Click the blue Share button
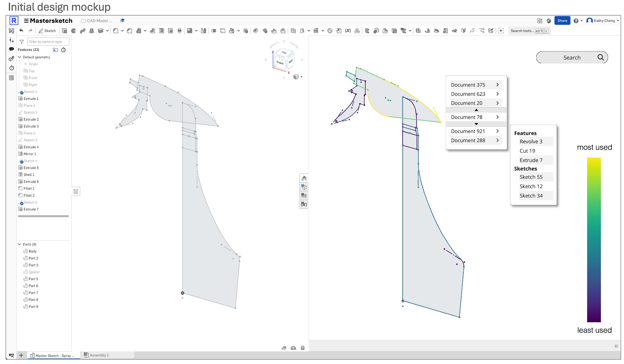The width and height of the screenshot is (624, 364). [x=562, y=21]
